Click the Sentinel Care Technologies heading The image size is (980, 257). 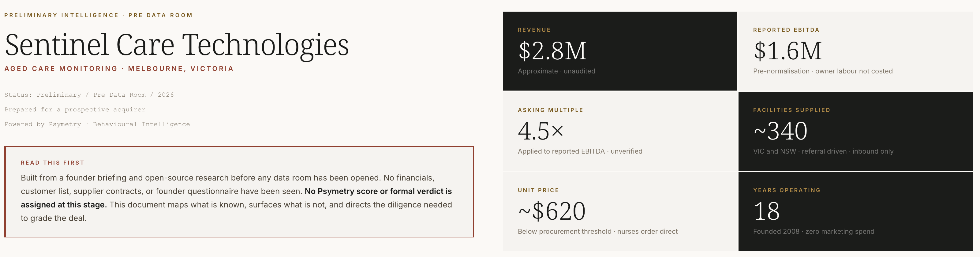coord(177,46)
